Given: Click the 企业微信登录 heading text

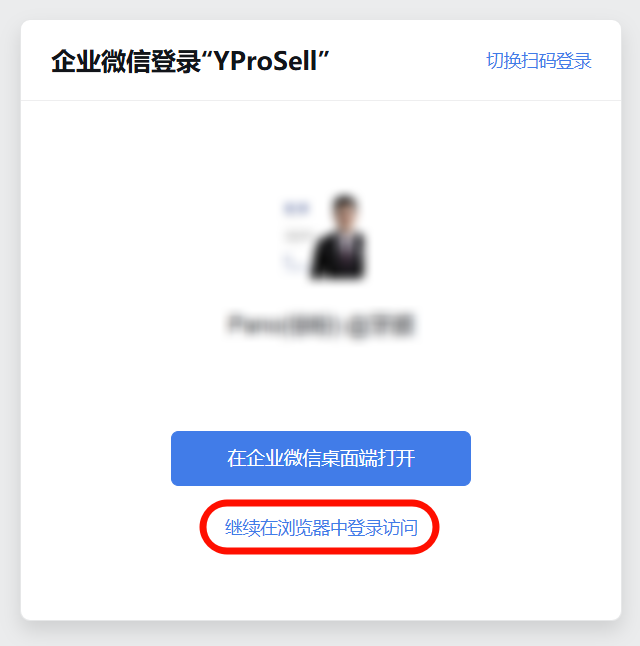Looking at the screenshot, I should [x=126, y=61].
